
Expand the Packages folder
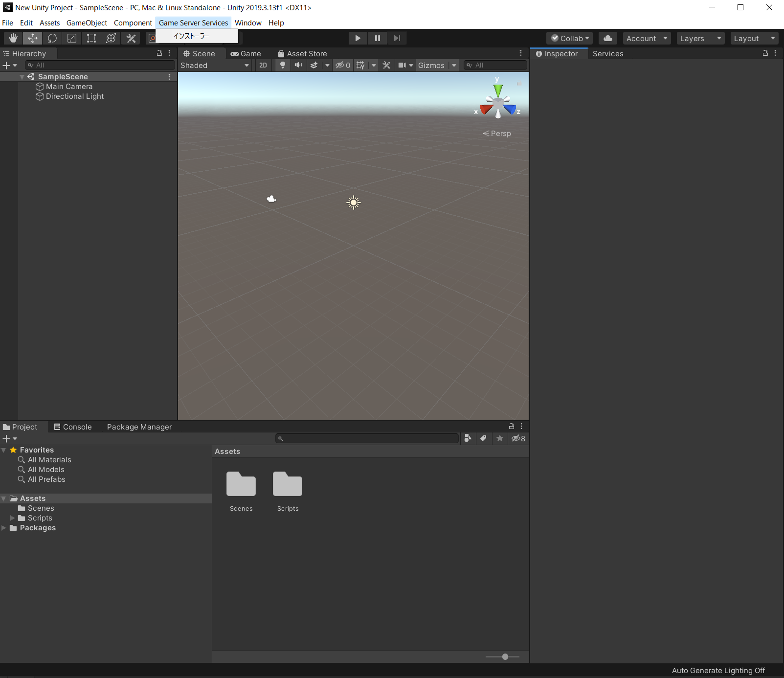(4, 528)
